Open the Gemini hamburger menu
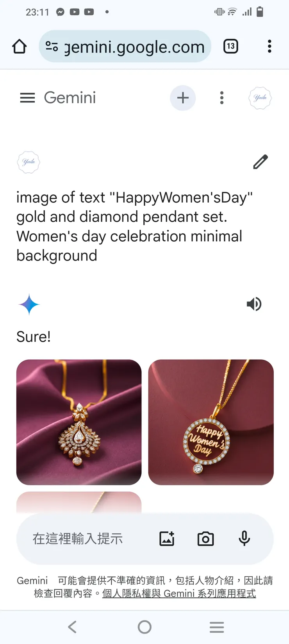Screen dimensions: 289x644 click(27, 98)
